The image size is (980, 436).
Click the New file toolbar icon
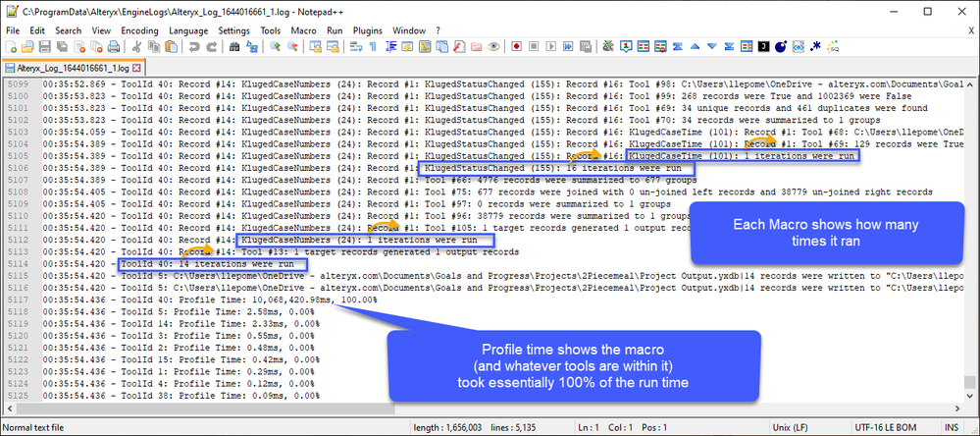click(x=11, y=46)
